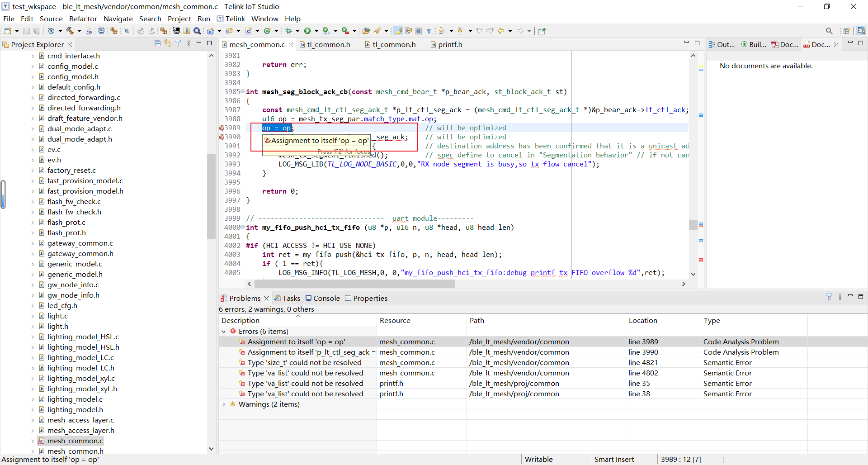Click the Path column header

click(x=546, y=320)
